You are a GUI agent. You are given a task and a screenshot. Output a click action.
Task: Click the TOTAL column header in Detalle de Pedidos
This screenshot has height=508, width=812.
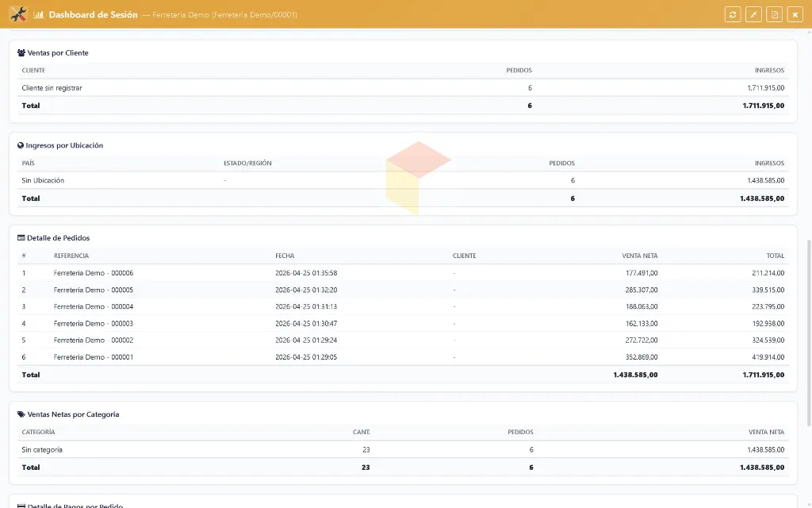pos(776,256)
